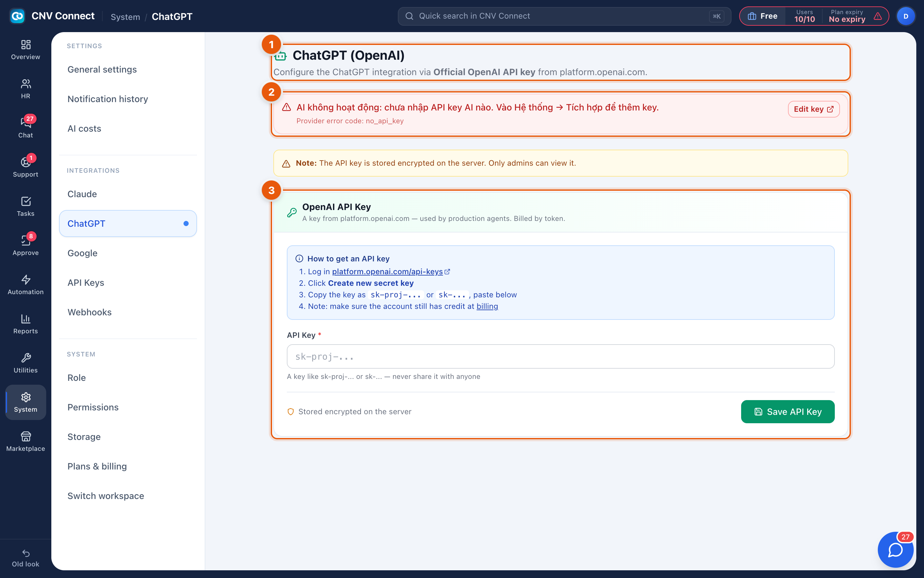This screenshot has height=578, width=924.
Task: Click the CNV Connect logo
Action: click(17, 16)
